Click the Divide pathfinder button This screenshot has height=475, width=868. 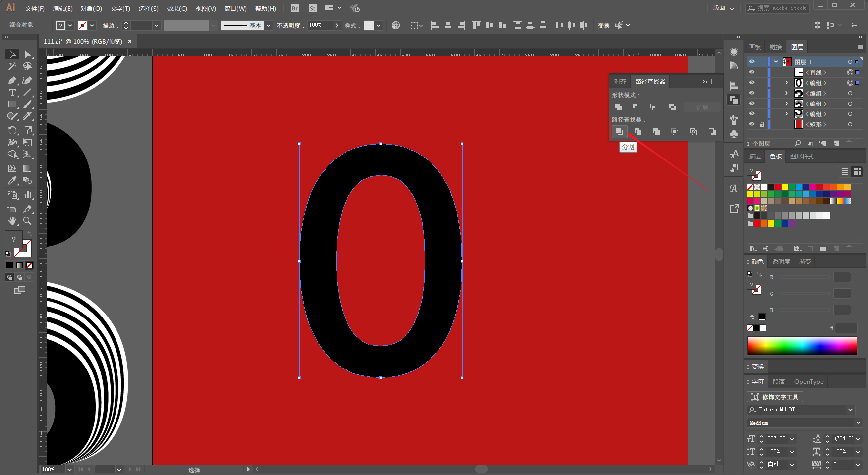[x=619, y=132]
